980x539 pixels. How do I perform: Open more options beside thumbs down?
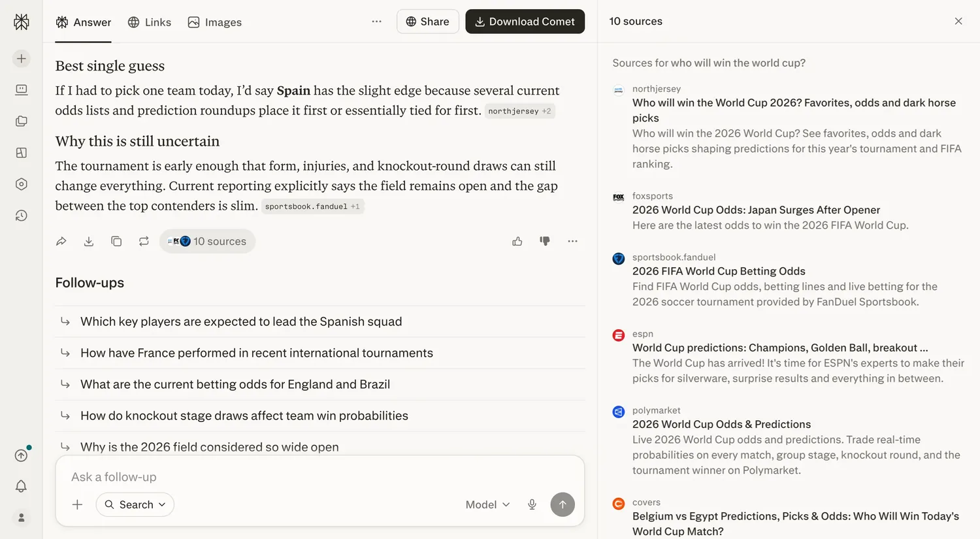(x=572, y=241)
